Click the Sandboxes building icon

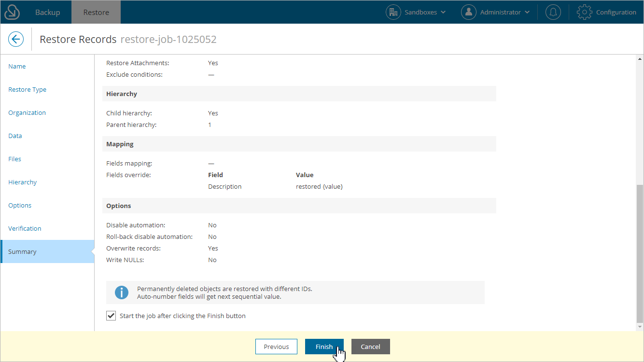click(x=393, y=12)
